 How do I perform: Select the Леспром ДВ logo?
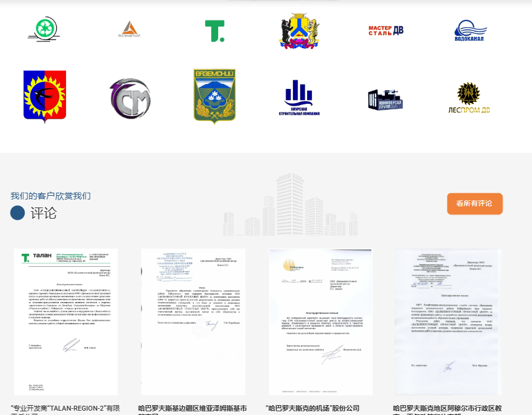pos(469,98)
